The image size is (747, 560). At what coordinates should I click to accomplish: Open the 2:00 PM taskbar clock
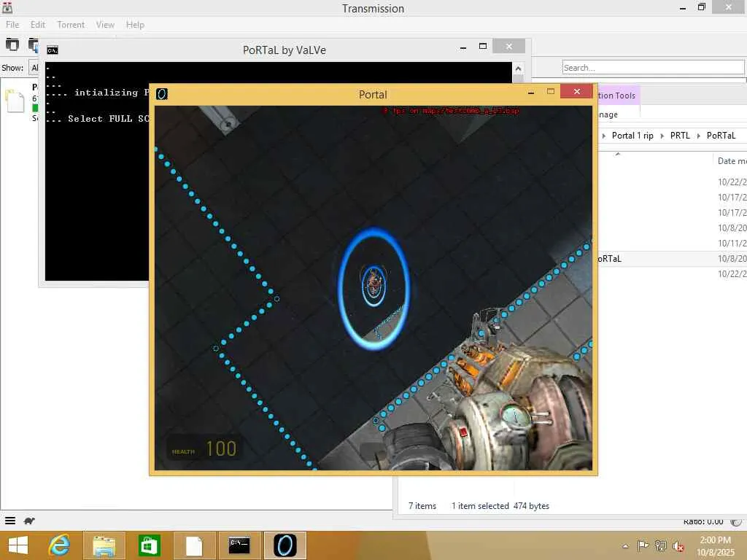(715, 546)
